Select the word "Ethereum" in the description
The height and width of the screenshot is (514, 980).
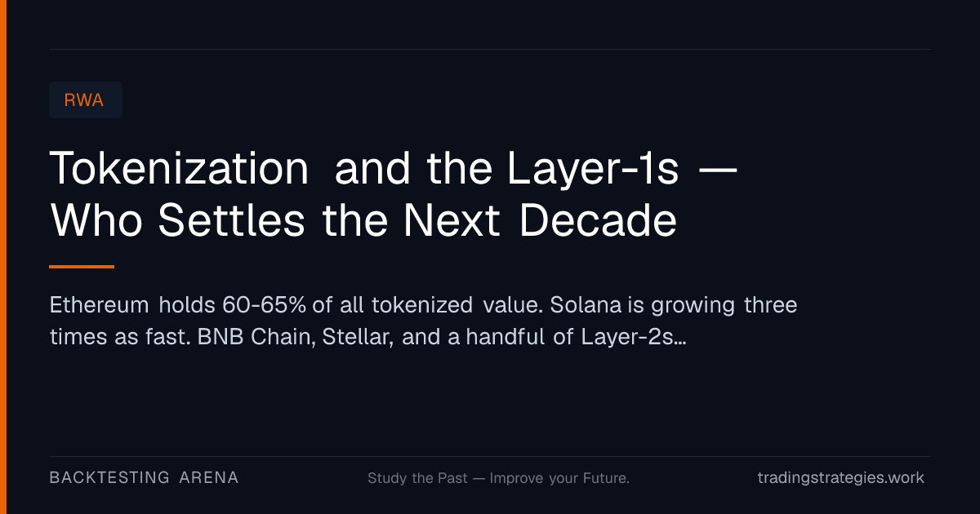coord(100,306)
